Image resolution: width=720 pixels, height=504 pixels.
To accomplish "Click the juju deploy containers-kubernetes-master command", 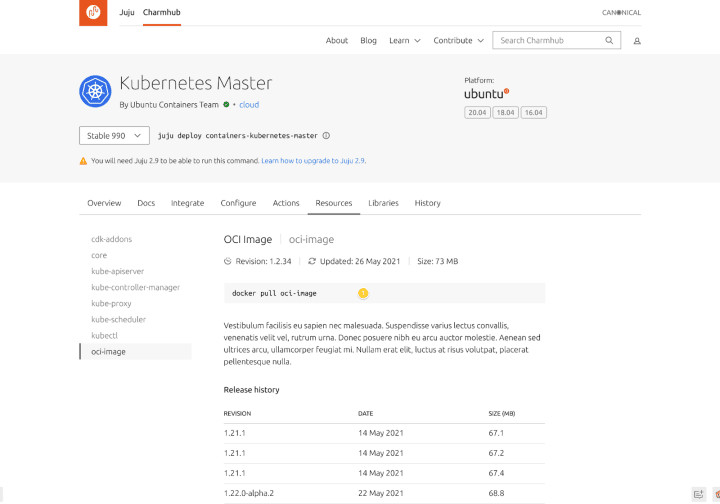I will (237, 136).
